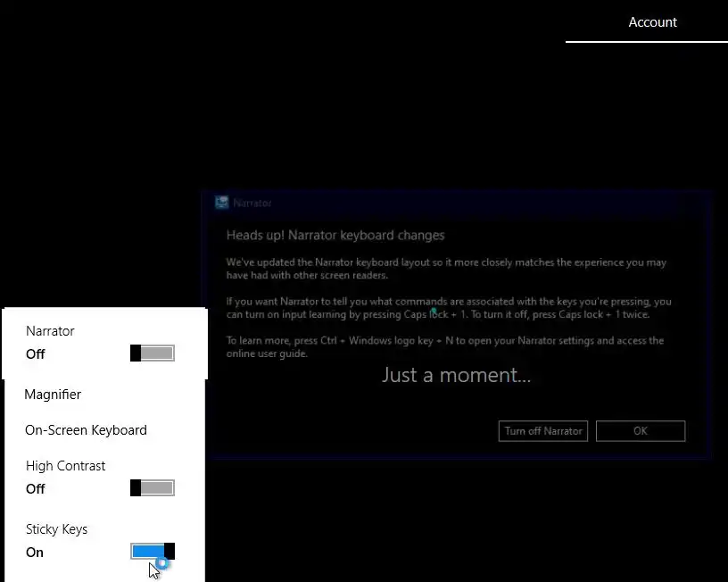Click the High Contrast label
Image resolution: width=728 pixels, height=582 pixels.
(65, 466)
